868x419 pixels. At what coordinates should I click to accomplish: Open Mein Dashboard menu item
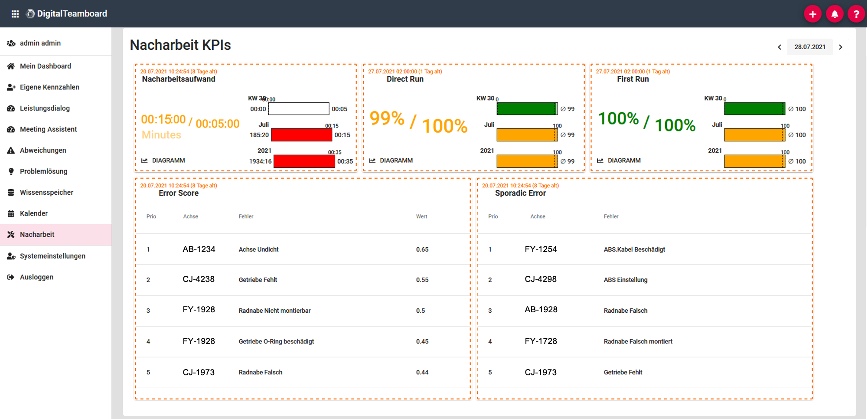click(x=56, y=66)
